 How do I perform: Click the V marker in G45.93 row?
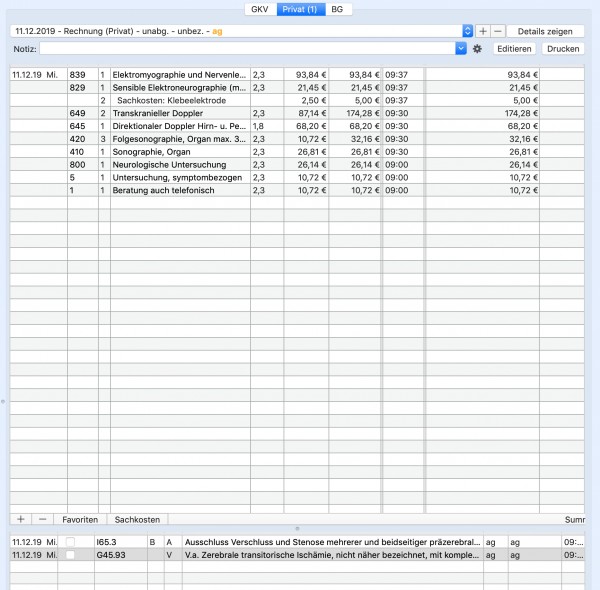tap(169, 555)
